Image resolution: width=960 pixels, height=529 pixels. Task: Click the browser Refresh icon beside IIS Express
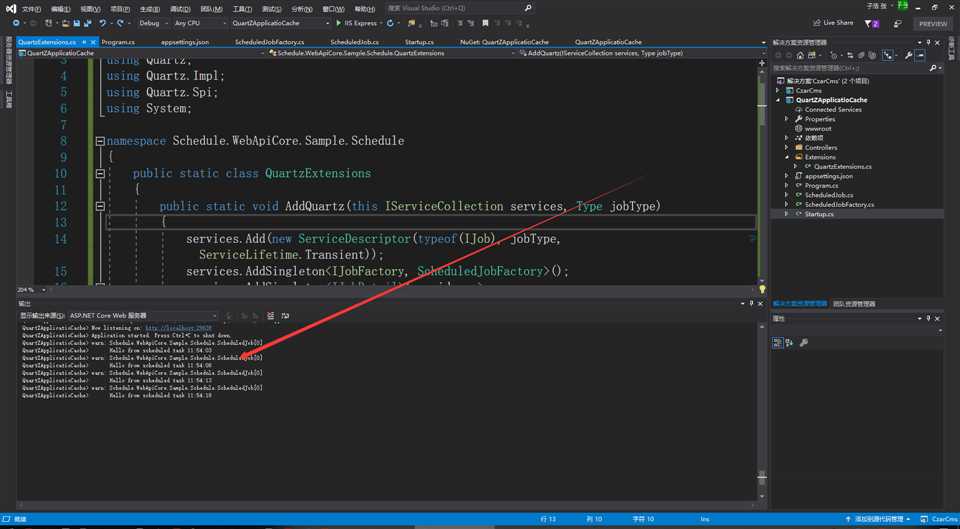tap(389, 23)
